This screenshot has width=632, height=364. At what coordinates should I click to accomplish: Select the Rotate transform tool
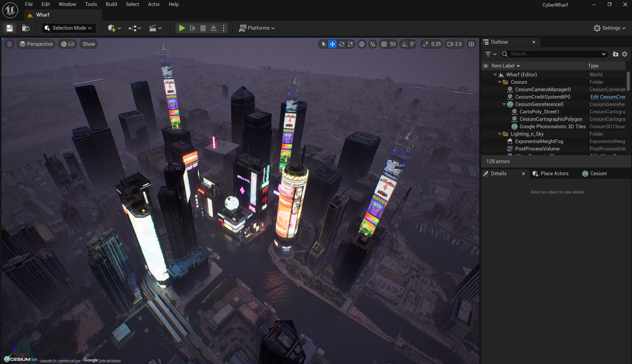click(342, 44)
